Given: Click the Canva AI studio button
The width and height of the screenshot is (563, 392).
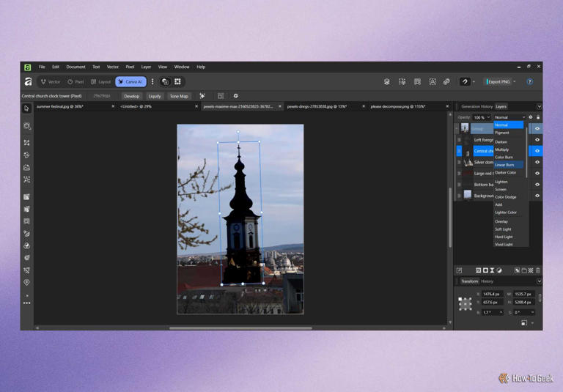Looking at the screenshot, I should 130,82.
